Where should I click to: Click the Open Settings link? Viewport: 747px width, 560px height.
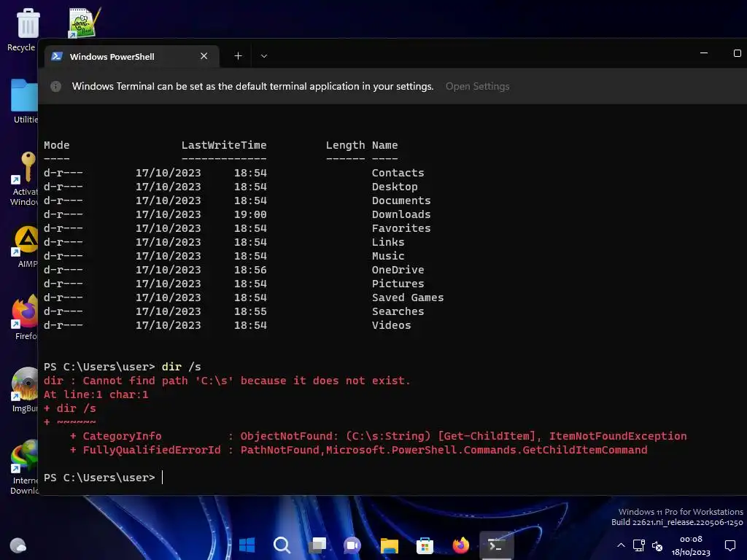point(477,86)
